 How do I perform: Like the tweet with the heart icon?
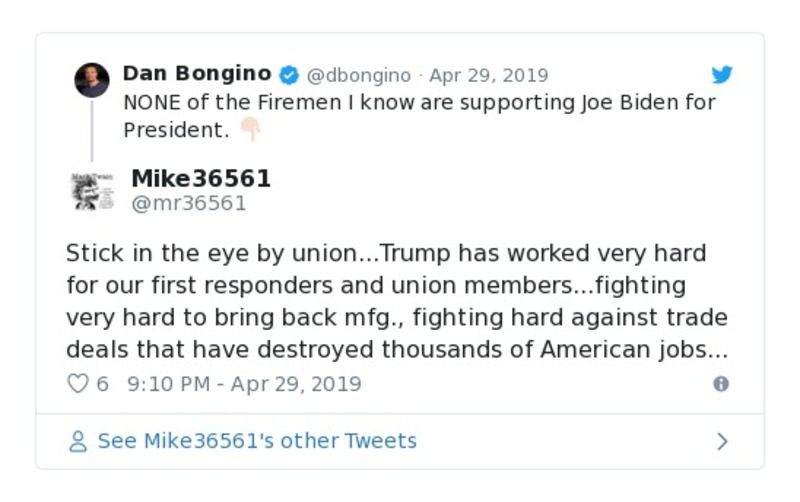coord(77,384)
